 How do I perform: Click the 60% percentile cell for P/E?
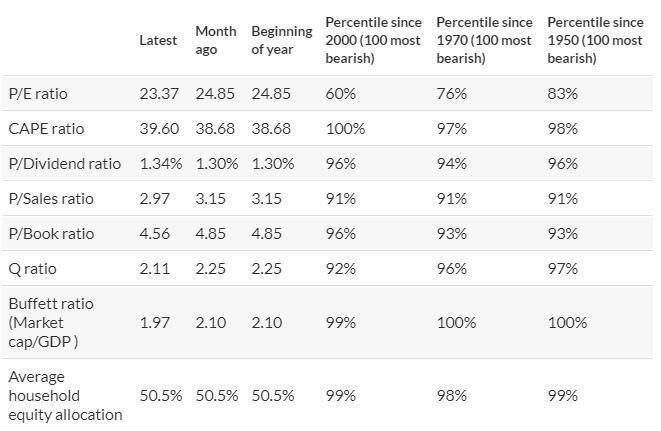point(340,93)
